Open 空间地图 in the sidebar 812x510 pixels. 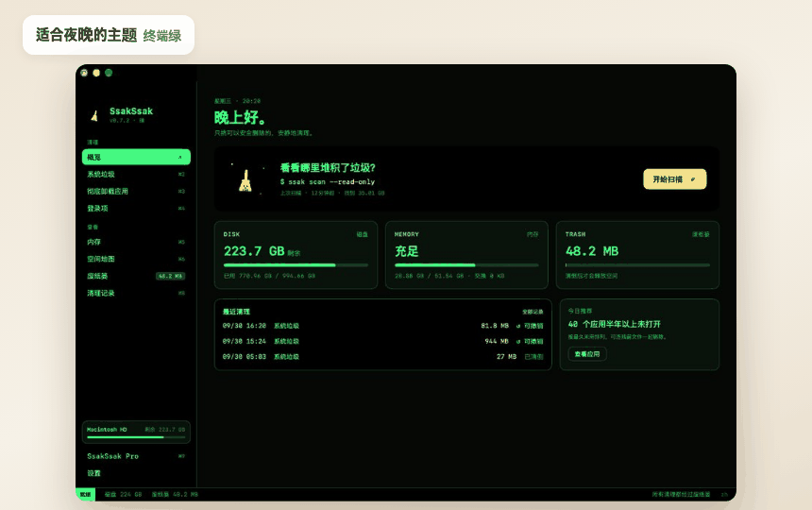point(136,259)
